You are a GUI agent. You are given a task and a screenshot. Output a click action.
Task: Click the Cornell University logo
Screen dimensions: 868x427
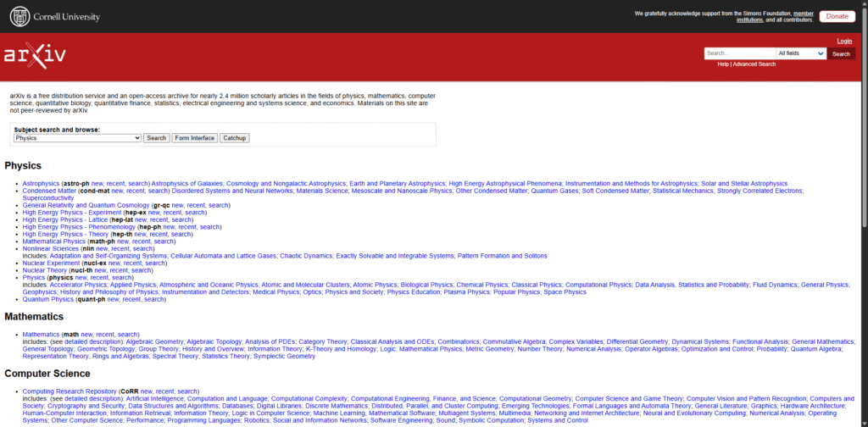tap(55, 16)
